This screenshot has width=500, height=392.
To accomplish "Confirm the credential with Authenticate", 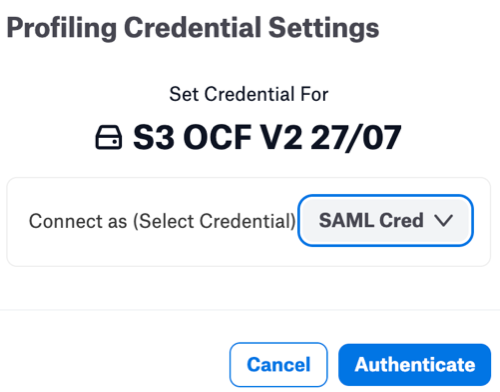I will [x=414, y=364].
